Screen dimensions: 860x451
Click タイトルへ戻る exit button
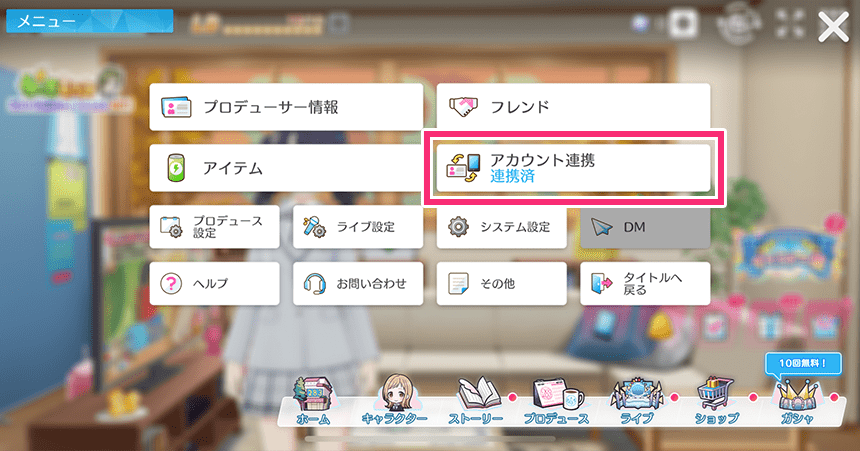coord(645,284)
